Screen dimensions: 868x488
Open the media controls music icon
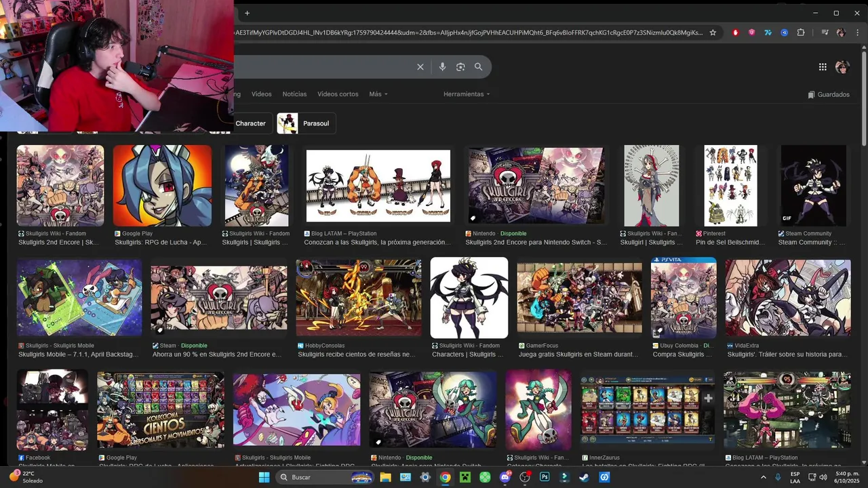pos(825,33)
